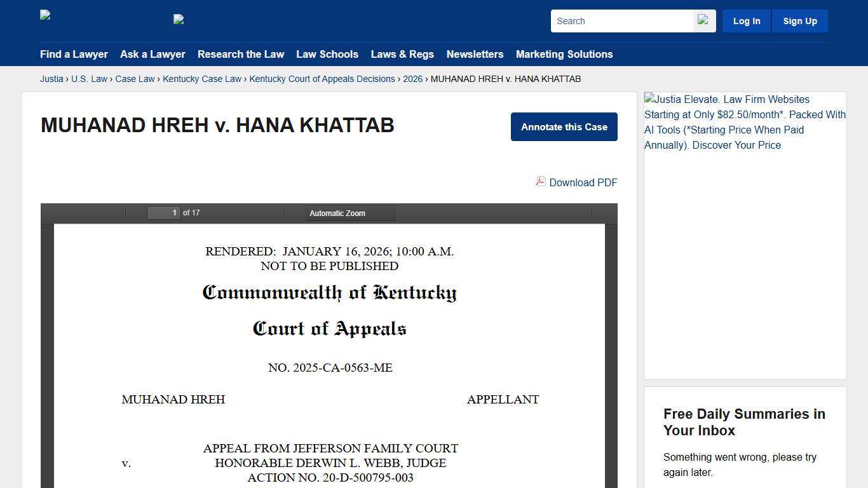Open the Automatic Zoom dropdown

coord(349,213)
